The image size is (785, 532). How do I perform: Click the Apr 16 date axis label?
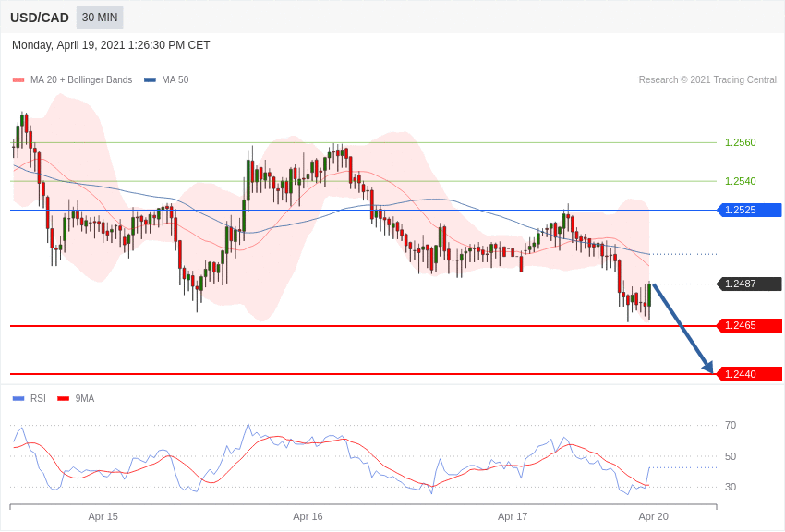[x=308, y=516]
